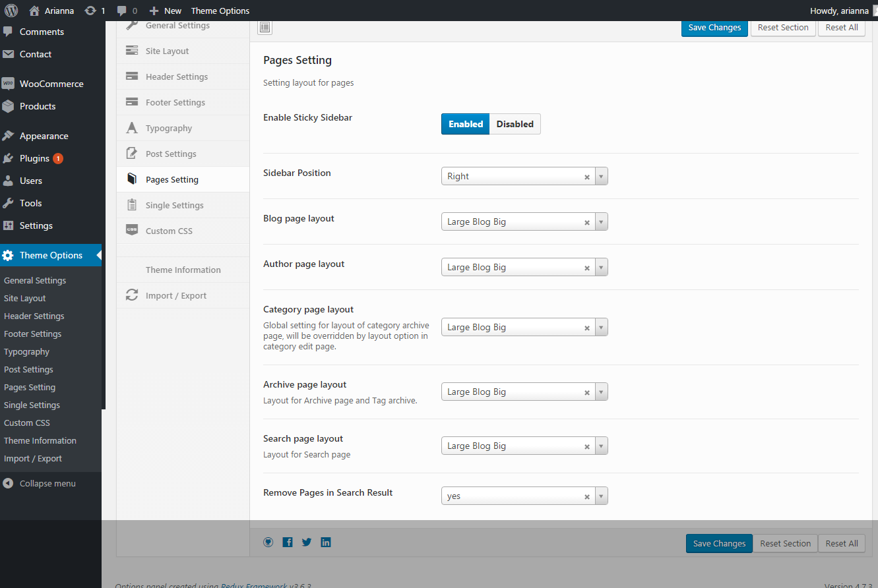This screenshot has width=878, height=588.
Task: Expand the Sidebar Position dropdown
Action: point(600,177)
